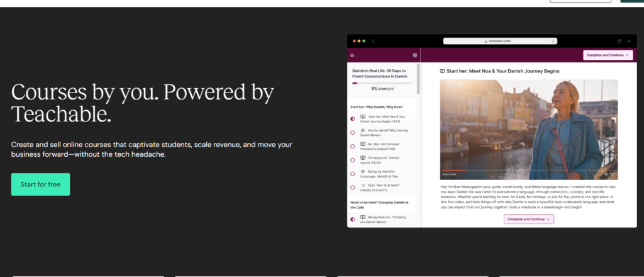This screenshot has height=277, width=644.
Task: Enter fullscreen using the video player icon
Action: 611,174
